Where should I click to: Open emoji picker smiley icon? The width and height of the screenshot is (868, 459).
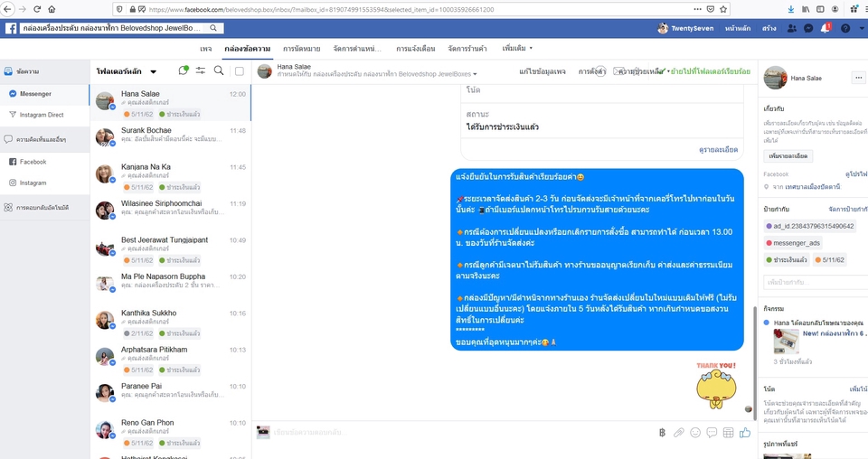(x=695, y=433)
